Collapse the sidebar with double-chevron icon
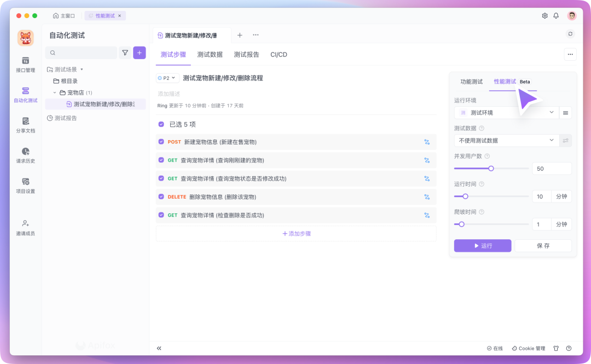Screen dimensions: 591x364 tap(159, 348)
